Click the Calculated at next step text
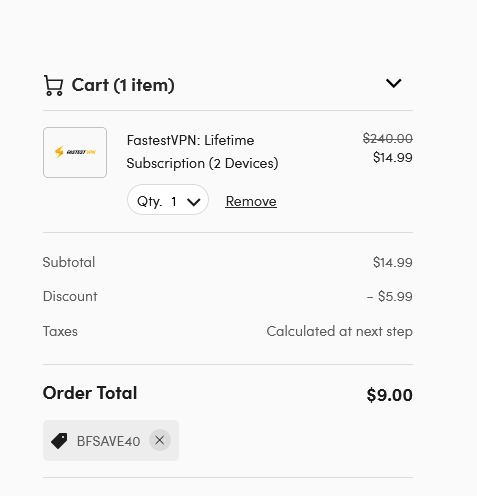477x496 pixels. (x=339, y=332)
